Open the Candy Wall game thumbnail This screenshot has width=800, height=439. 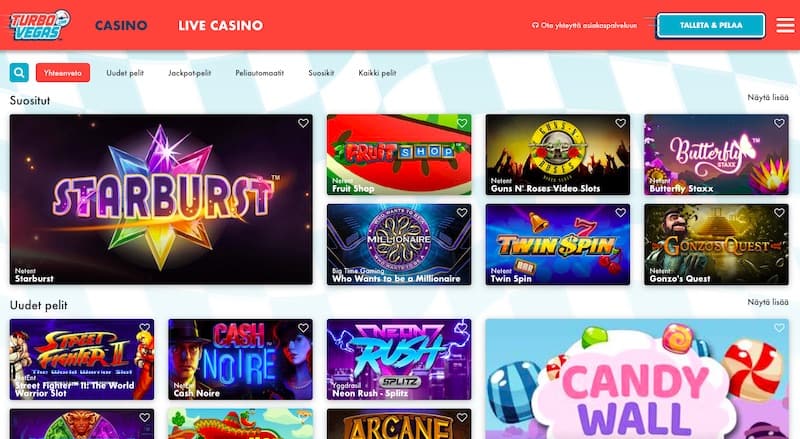click(637, 379)
